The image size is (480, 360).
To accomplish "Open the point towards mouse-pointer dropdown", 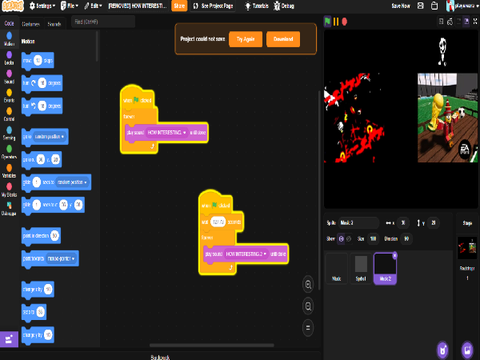I will pyautogui.click(x=61, y=259).
